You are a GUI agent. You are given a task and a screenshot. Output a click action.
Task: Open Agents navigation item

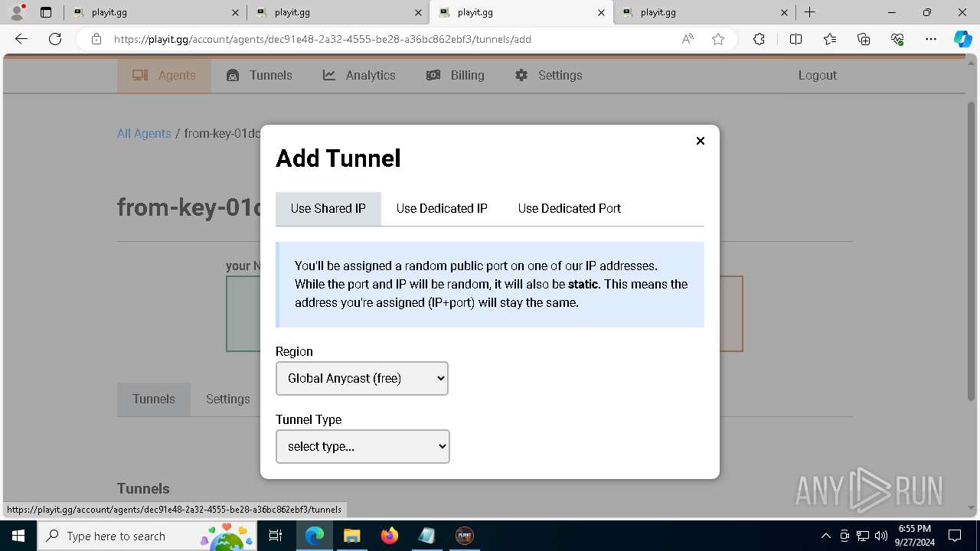point(164,75)
